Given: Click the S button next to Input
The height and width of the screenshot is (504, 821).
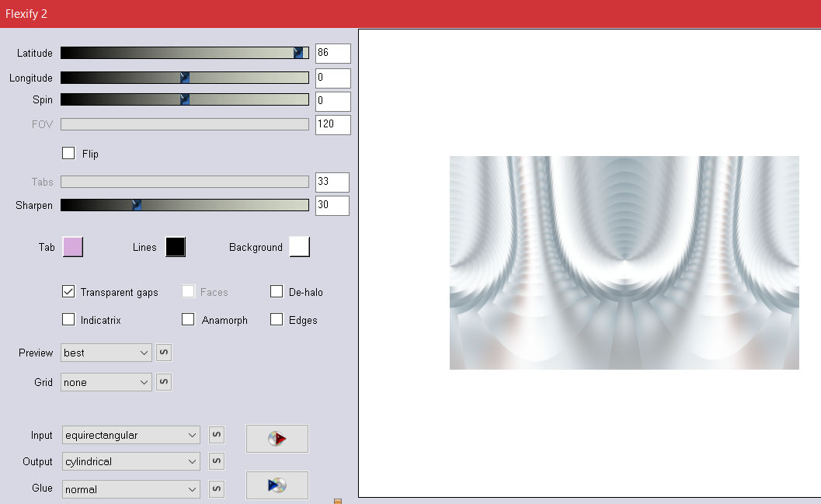Looking at the screenshot, I should (217, 435).
